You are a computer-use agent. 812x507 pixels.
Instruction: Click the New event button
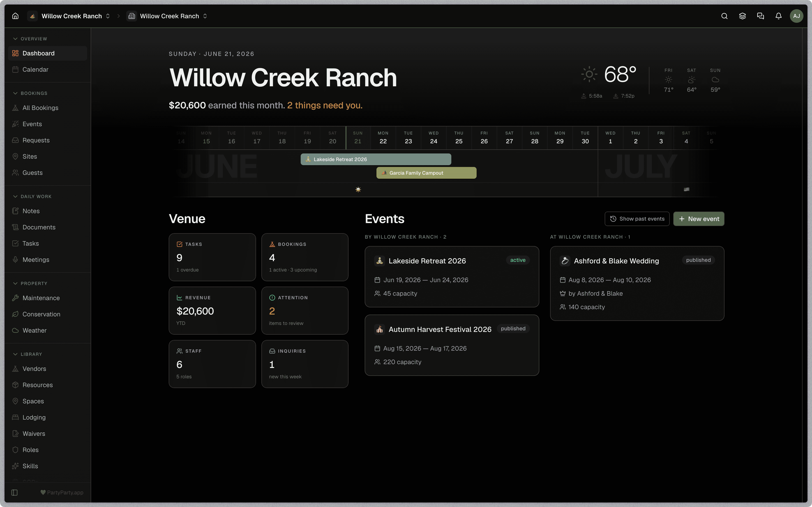click(699, 219)
